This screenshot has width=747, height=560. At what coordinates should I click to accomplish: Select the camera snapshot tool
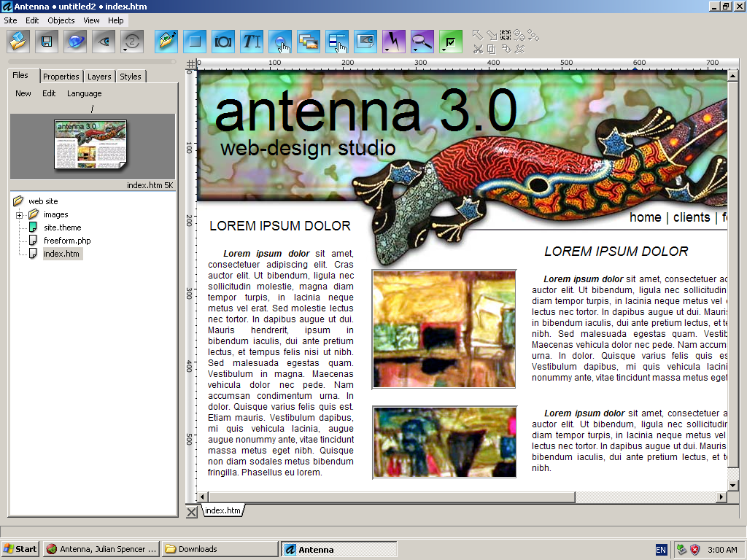(x=223, y=41)
